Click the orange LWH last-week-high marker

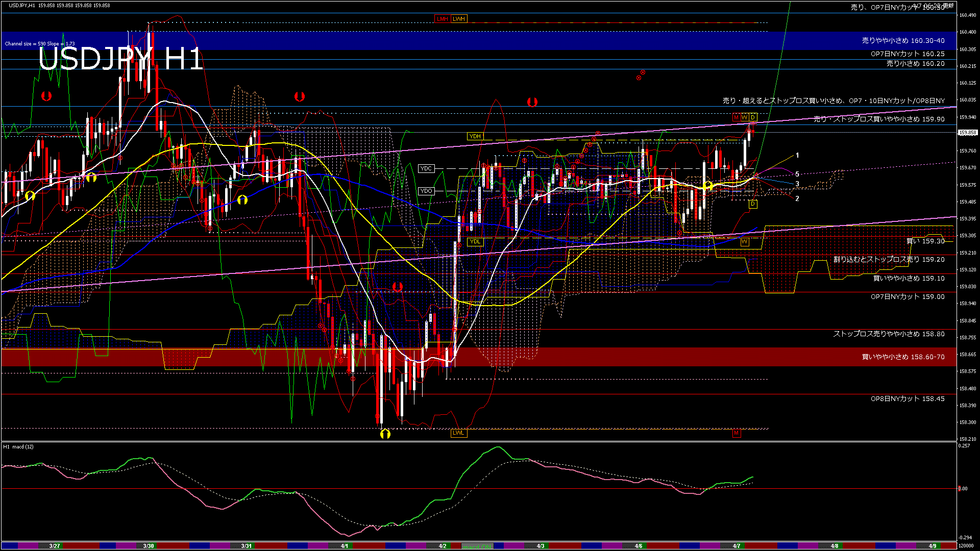459,19
